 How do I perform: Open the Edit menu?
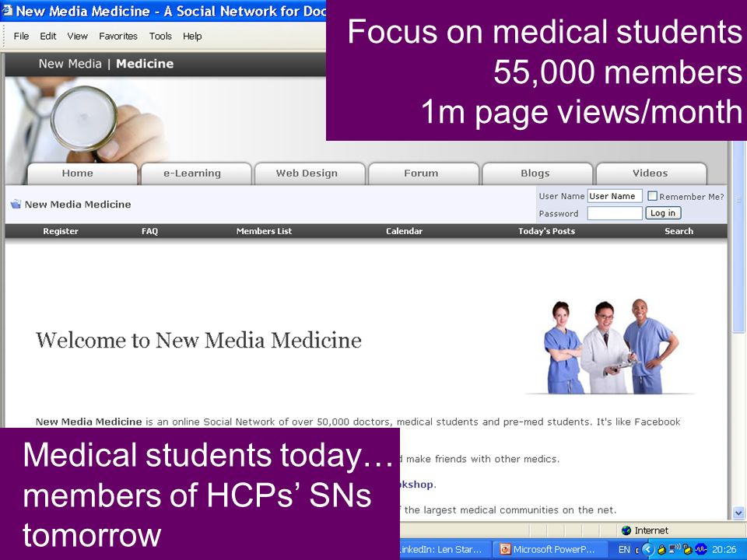point(47,37)
